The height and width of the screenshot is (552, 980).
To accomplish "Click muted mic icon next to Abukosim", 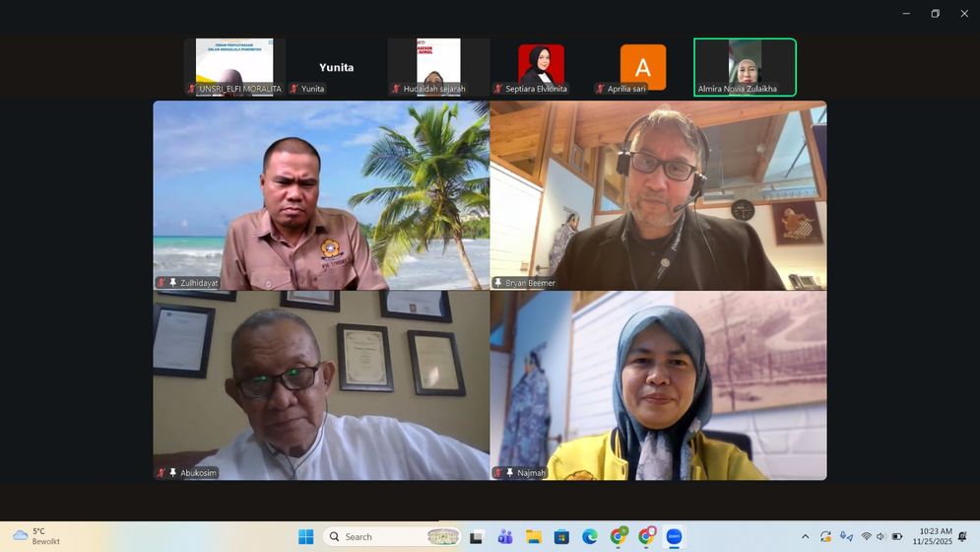I will pyautogui.click(x=162, y=472).
